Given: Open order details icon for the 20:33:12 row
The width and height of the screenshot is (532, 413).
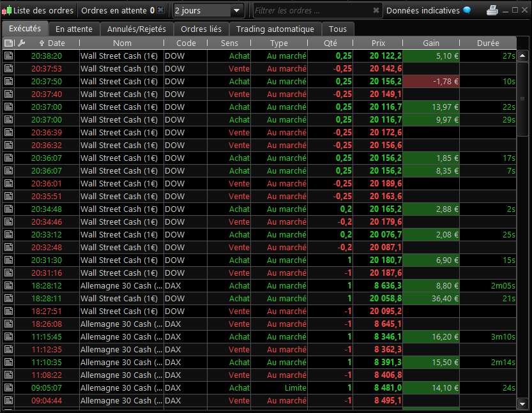Looking at the screenshot, I should click(8, 235).
